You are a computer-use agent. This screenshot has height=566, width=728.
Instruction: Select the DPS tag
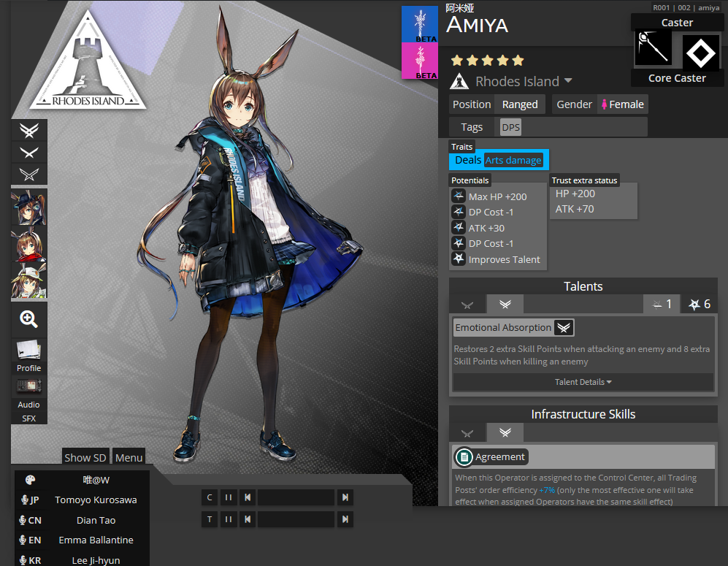click(510, 127)
